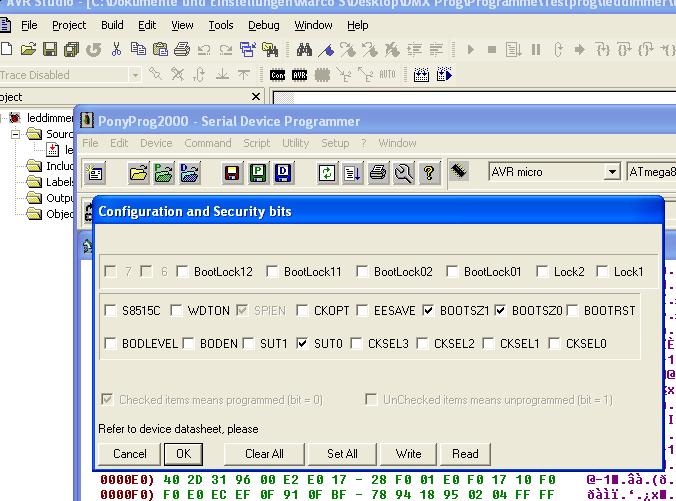The height and width of the screenshot is (501, 676).
Task: Click PonyProg yellow question mark help icon
Action: point(429,173)
